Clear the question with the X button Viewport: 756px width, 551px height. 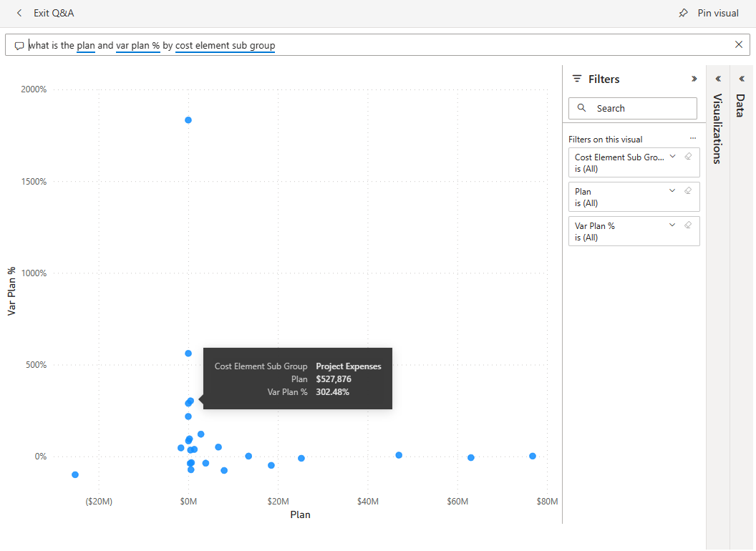[x=738, y=44]
